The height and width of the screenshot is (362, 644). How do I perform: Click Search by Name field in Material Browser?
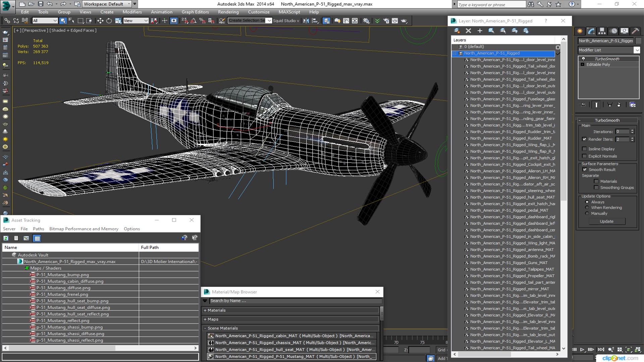point(296,301)
